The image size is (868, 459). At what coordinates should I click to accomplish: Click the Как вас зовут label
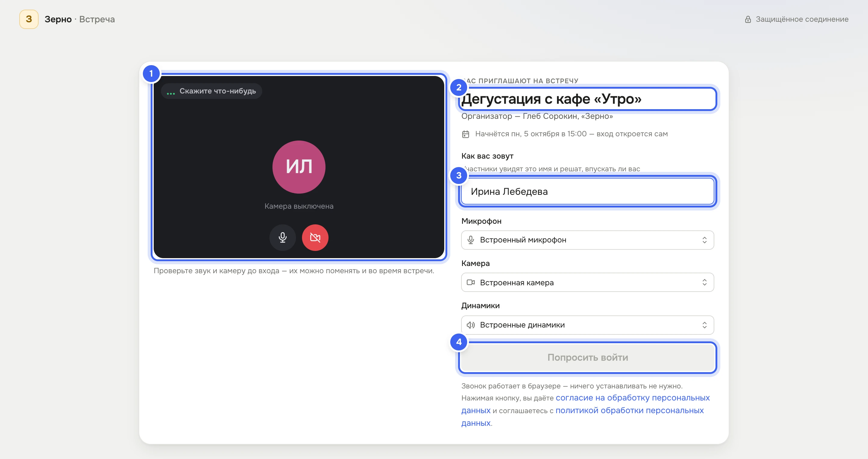click(x=487, y=156)
